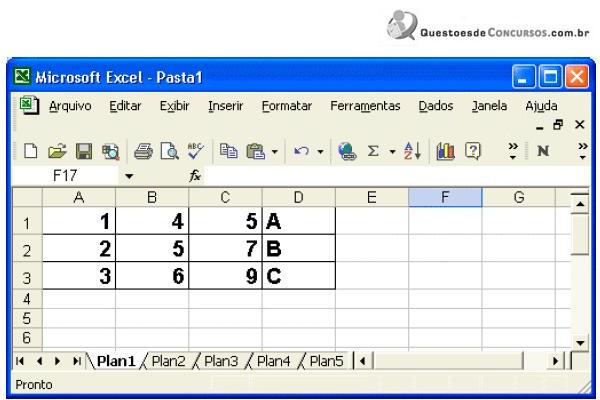This screenshot has height=400, width=600.
Task: Click the horizontal scrollbar right arrow
Action: (x=555, y=361)
